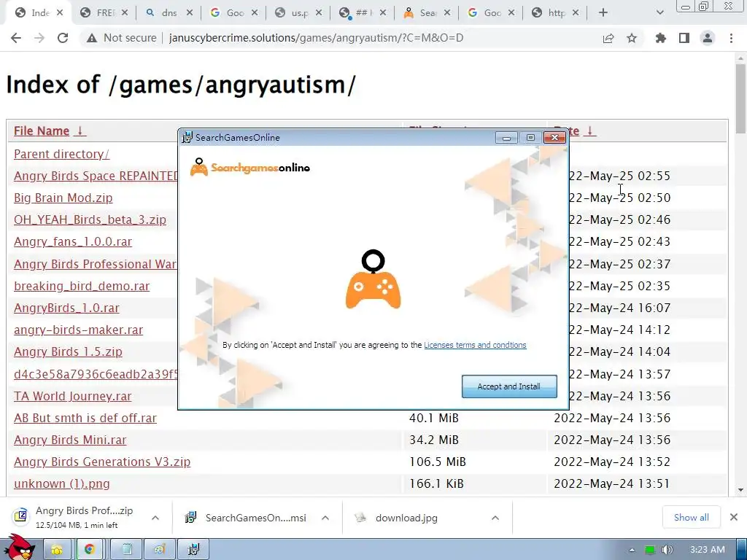747x560 pixels.
Task: Download breaking_bird_demo.rar
Action: pyautogui.click(x=82, y=286)
